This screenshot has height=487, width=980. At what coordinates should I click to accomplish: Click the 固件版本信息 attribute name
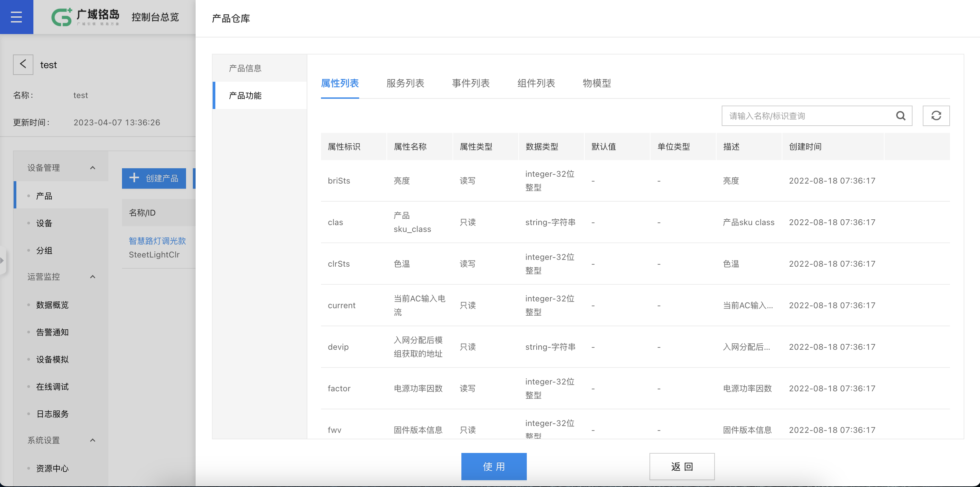(x=418, y=430)
